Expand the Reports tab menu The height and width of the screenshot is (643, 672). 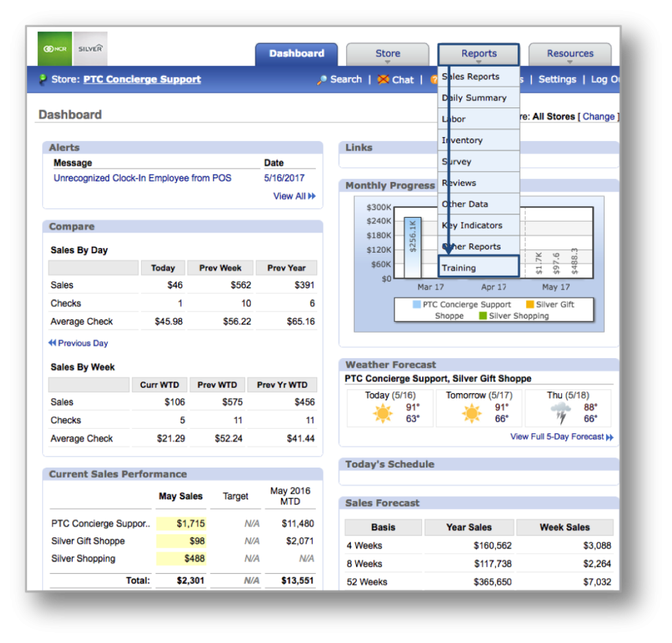pos(478,54)
